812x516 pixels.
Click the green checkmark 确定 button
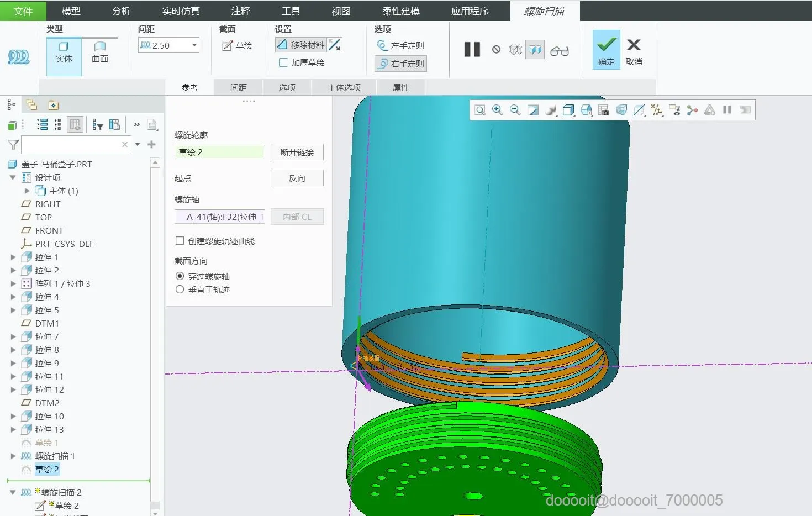point(606,50)
